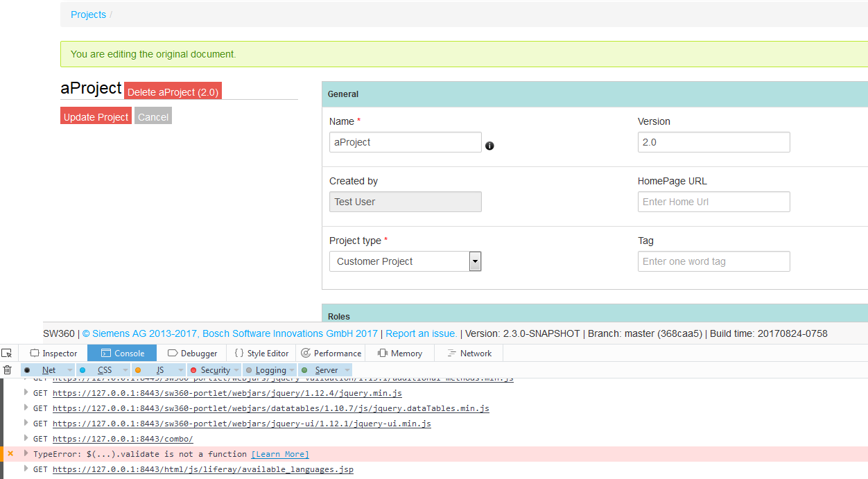Open the CSS filter dropdown arrow
The height and width of the screenshot is (479, 868).
coord(125,370)
